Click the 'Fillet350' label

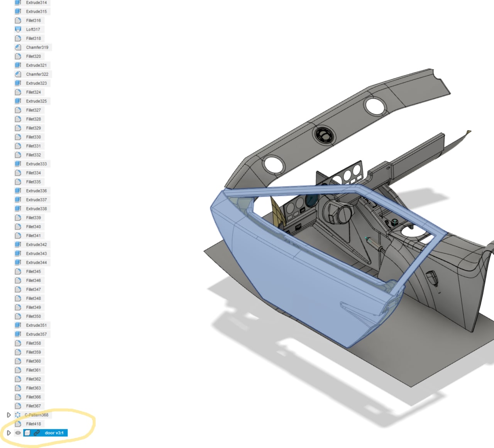(34, 316)
